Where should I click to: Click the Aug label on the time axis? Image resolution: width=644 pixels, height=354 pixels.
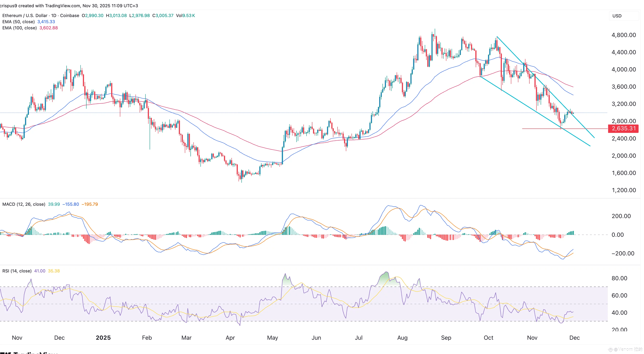pos(402,338)
